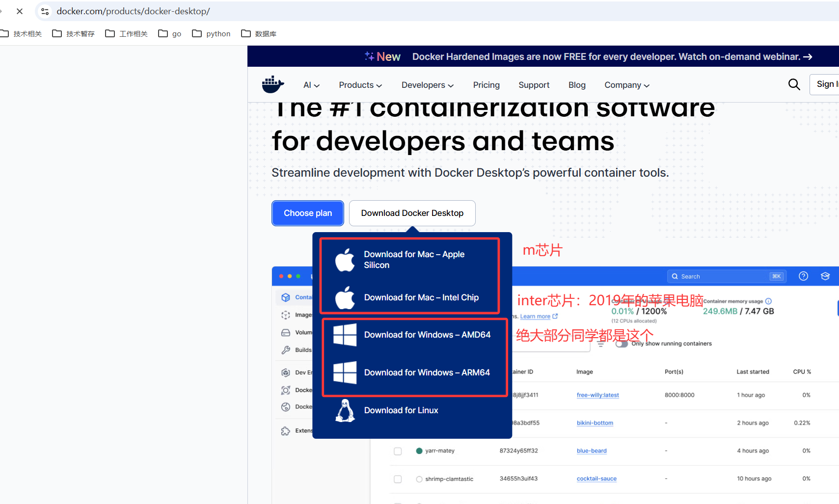
Task: Click the container name "shrimp-clamtastic"
Action: 449,479
